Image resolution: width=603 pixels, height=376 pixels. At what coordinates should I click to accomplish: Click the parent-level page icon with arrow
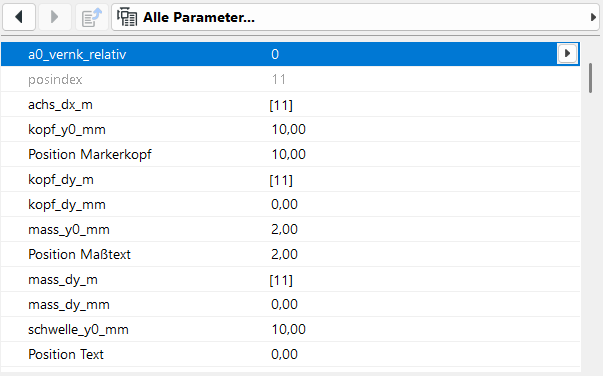click(92, 17)
